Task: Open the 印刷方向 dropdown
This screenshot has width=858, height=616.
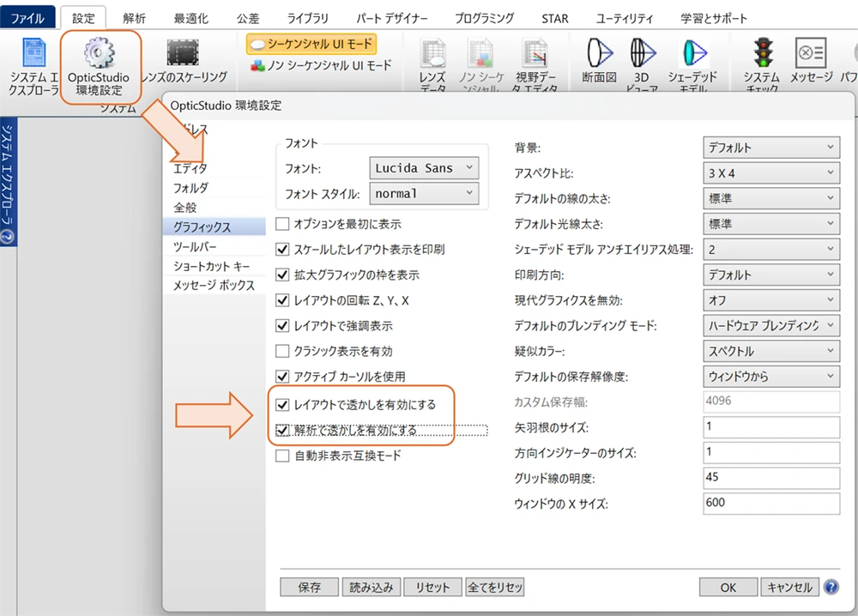Action: coord(771,275)
